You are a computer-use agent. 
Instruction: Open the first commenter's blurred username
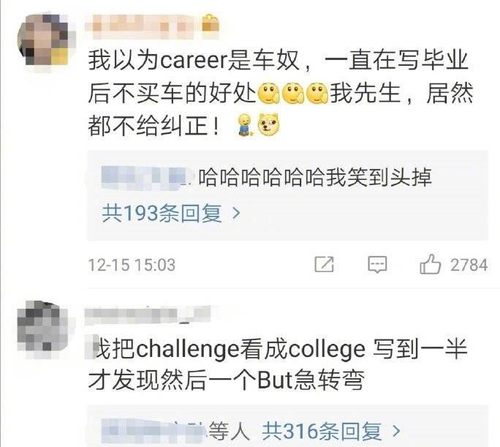(x=144, y=24)
